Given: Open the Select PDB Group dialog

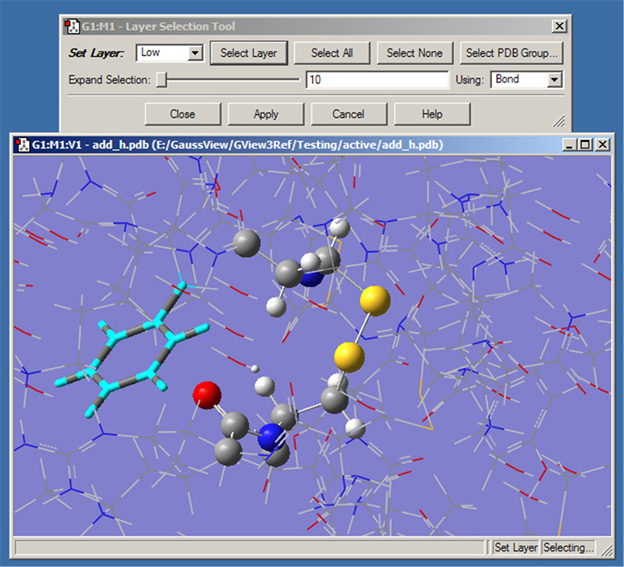Looking at the screenshot, I should pos(512,53).
